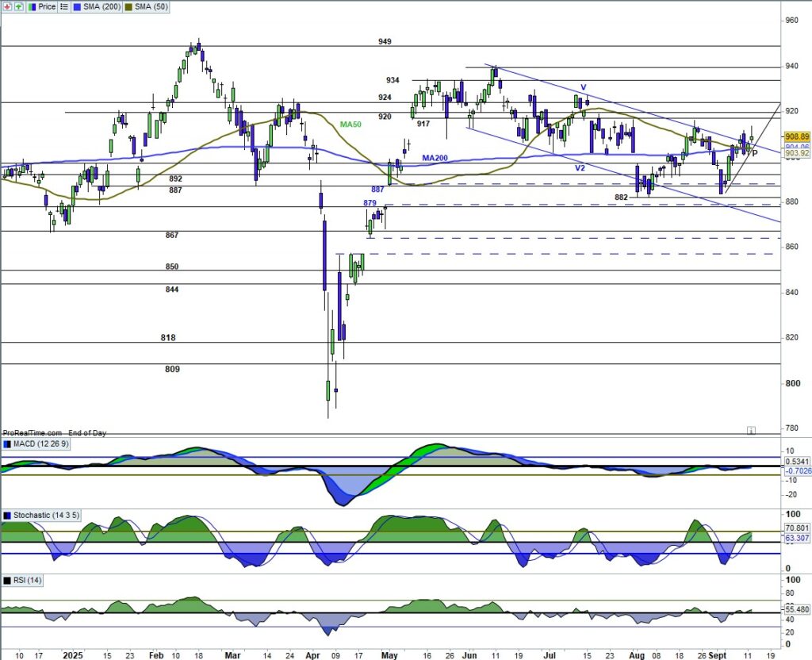Click the RSI indicator black icon
Image resolution: width=812 pixels, height=660 pixels.
[6, 581]
